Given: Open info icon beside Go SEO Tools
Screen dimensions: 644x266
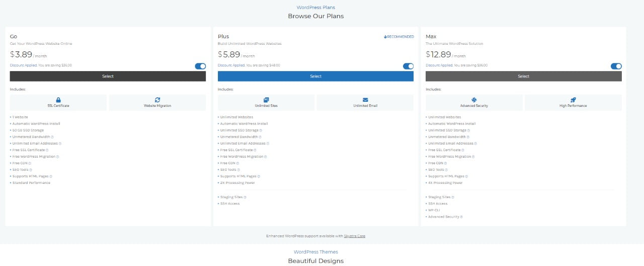Looking at the screenshot, I should click(x=30, y=169).
